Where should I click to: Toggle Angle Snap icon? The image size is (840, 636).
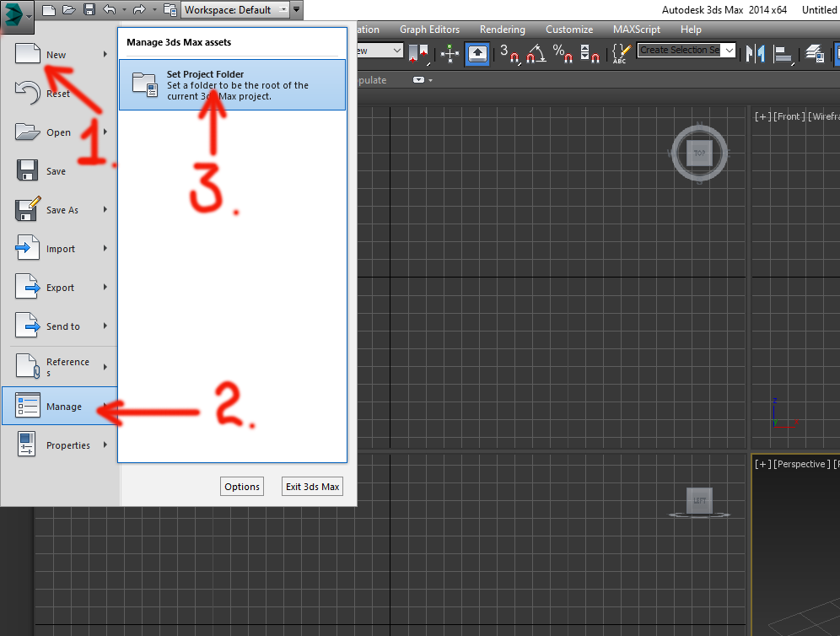coord(536,54)
